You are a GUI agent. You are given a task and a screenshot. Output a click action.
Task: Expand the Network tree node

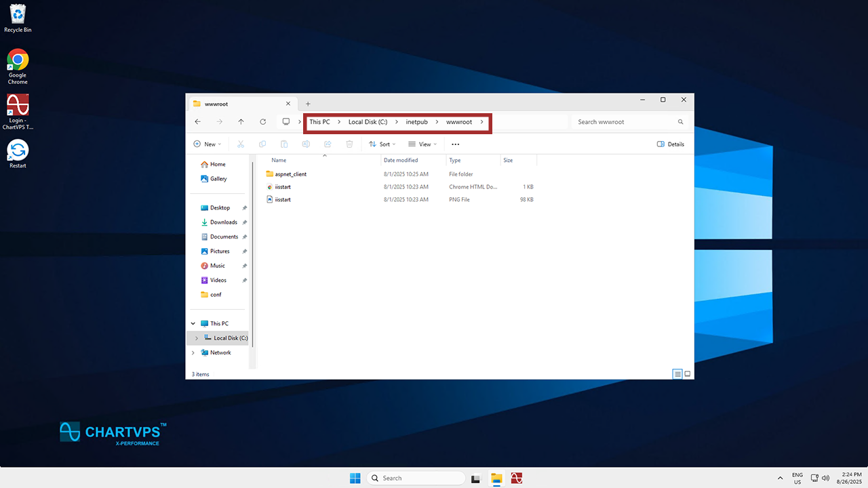(193, 352)
